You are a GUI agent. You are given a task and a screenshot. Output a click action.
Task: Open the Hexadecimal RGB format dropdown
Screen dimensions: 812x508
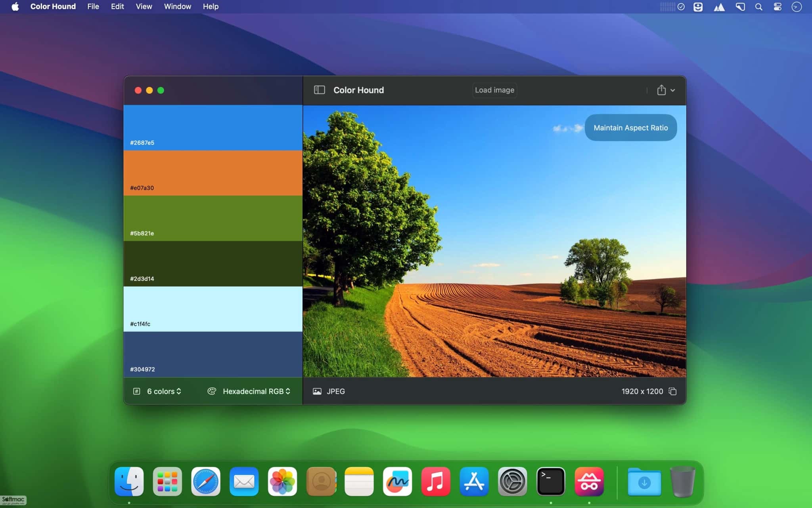tap(256, 391)
